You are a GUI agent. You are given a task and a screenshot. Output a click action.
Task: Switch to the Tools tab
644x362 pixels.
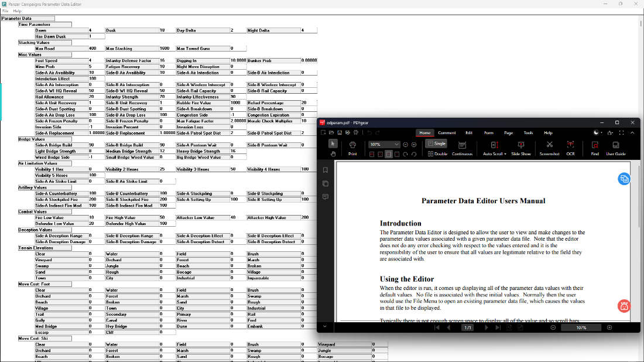tap(528, 133)
